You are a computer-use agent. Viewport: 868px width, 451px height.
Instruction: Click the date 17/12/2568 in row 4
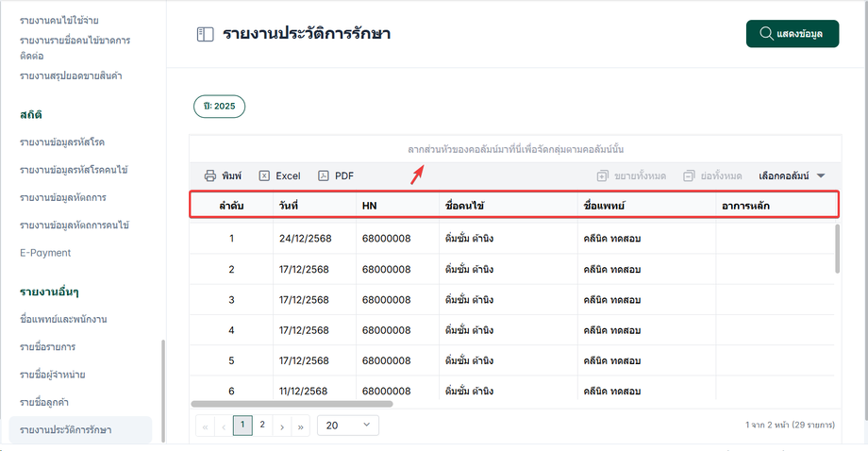coord(306,330)
